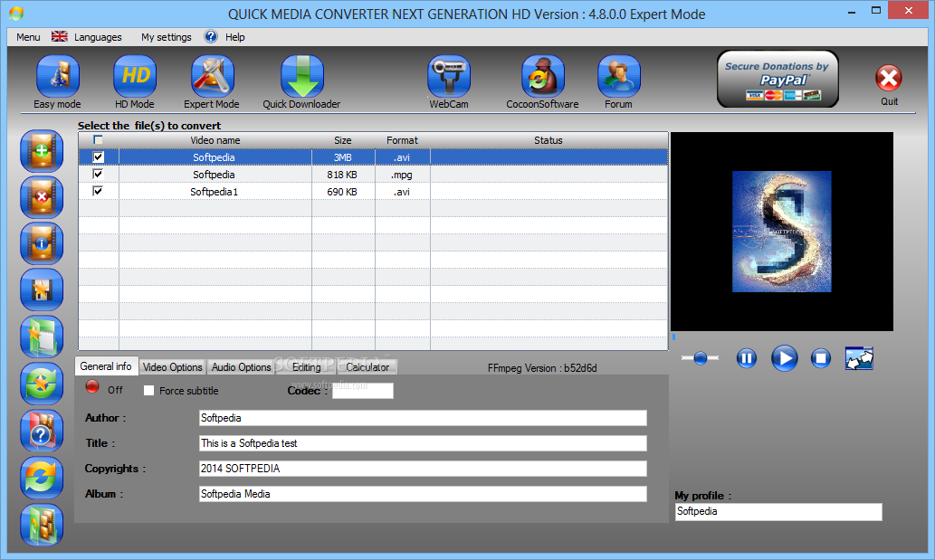
Task: Play the video preview
Action: [784, 358]
